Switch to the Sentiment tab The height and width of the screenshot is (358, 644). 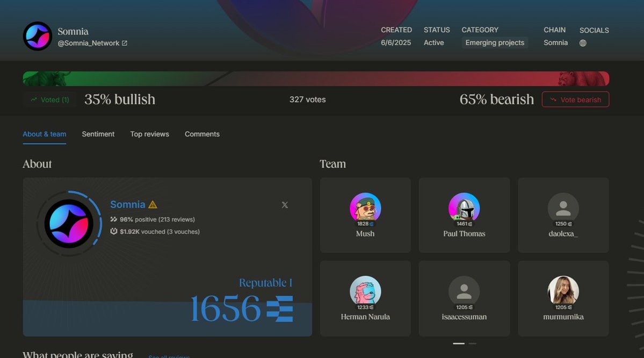point(98,134)
